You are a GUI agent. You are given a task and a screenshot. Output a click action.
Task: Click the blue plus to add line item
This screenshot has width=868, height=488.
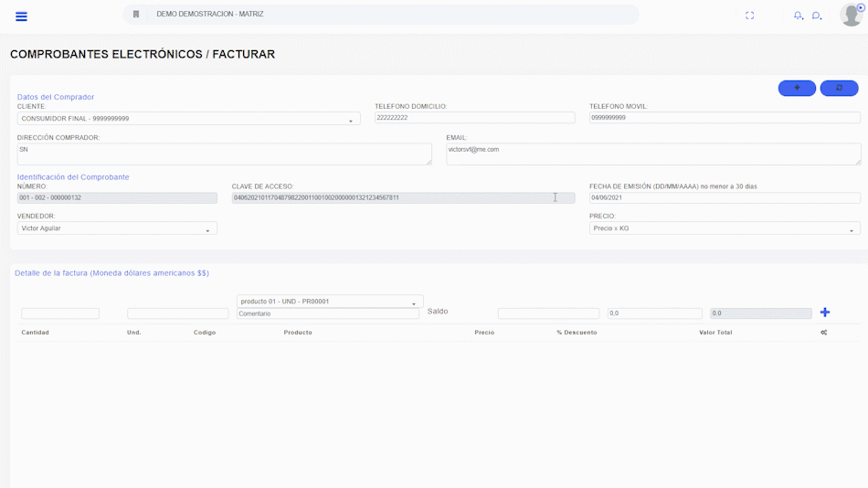(x=825, y=313)
